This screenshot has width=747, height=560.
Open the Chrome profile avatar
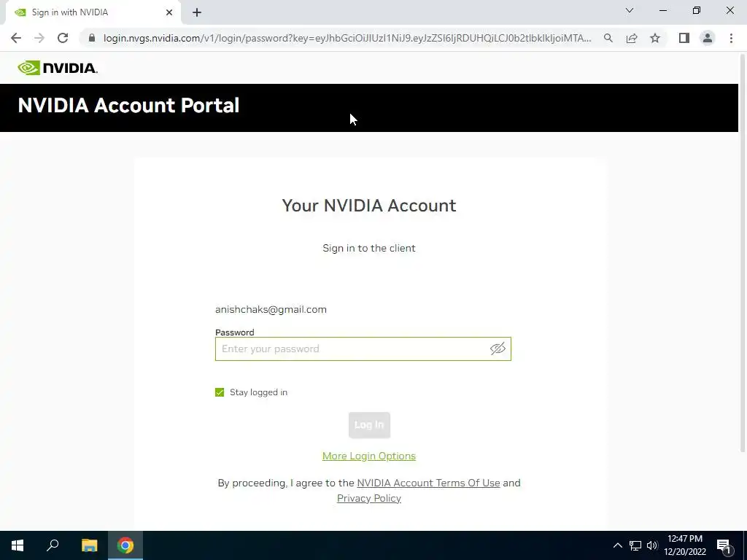click(708, 38)
